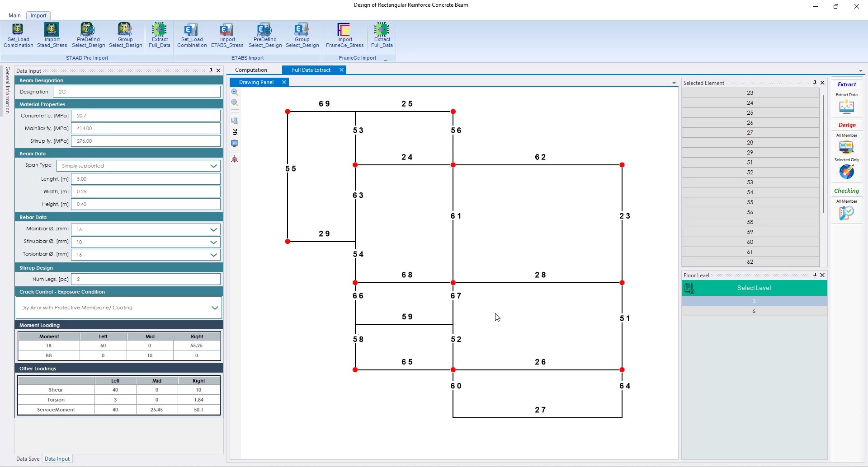Close the Full Data Extract tab
Screen dimensions: 868x467
click(341, 70)
